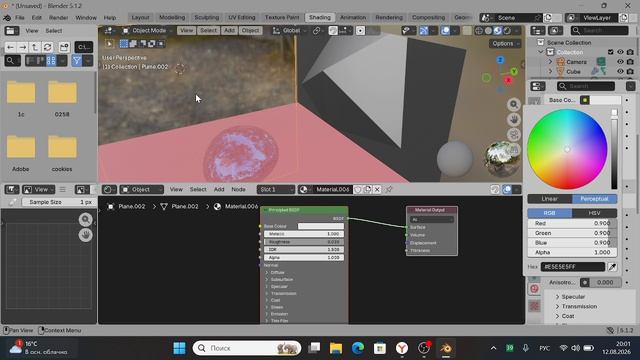Click the file browser filter funnel icon

[x=77, y=61]
